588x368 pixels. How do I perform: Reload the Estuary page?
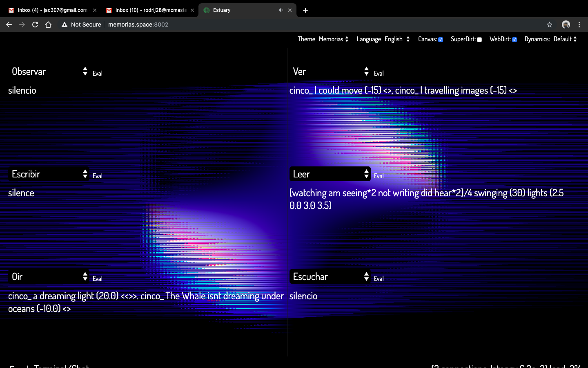(35, 25)
